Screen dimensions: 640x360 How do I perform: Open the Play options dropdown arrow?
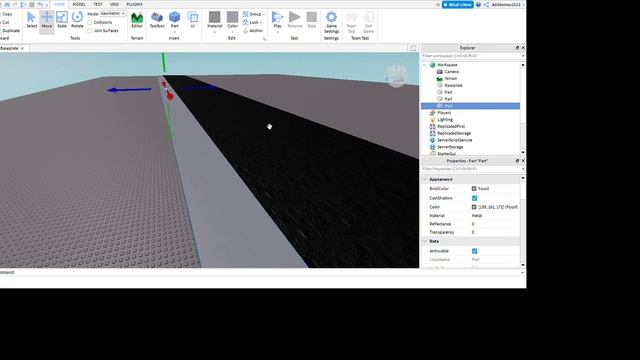pyautogui.click(x=278, y=32)
